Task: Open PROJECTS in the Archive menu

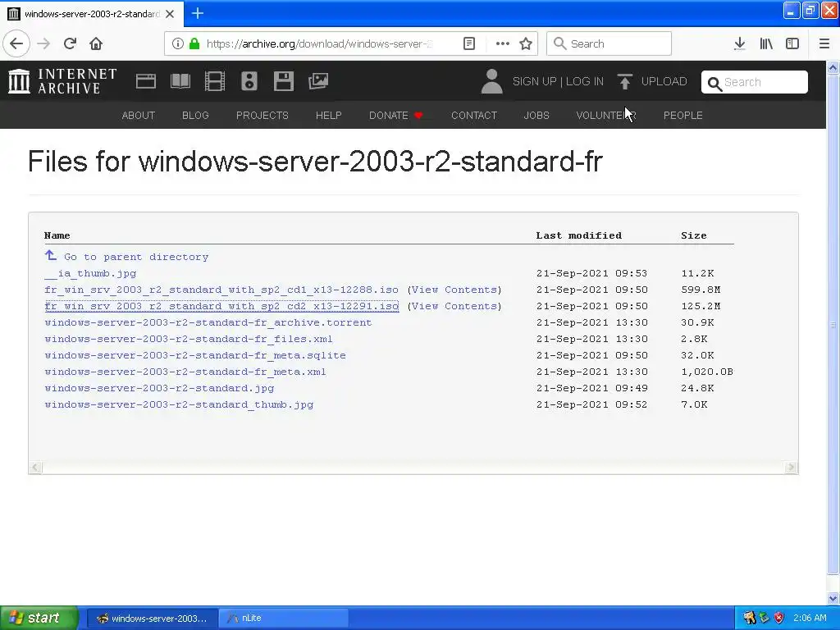Action: pos(262,115)
